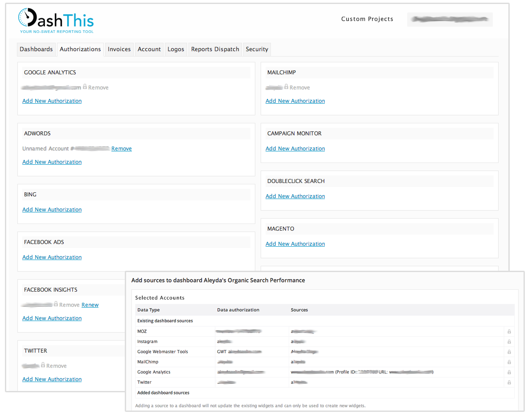Click the MAGENTO section header
Image resolution: width=532 pixels, height=415 pixels.
click(x=380, y=229)
